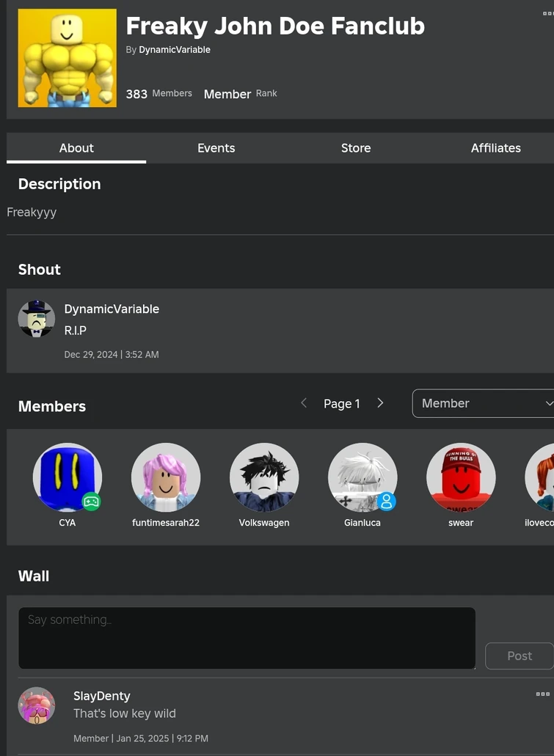Open the cut-off ilovec member avatar

539,477
